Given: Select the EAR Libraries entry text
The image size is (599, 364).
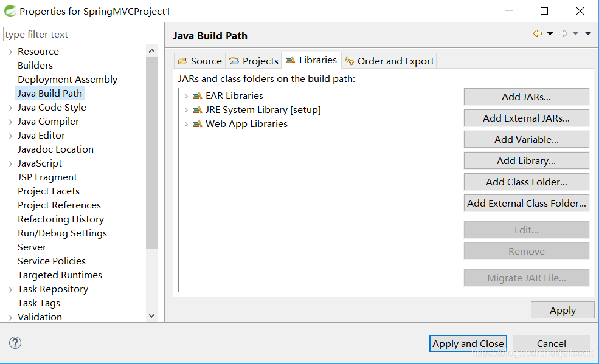Looking at the screenshot, I should pos(234,96).
